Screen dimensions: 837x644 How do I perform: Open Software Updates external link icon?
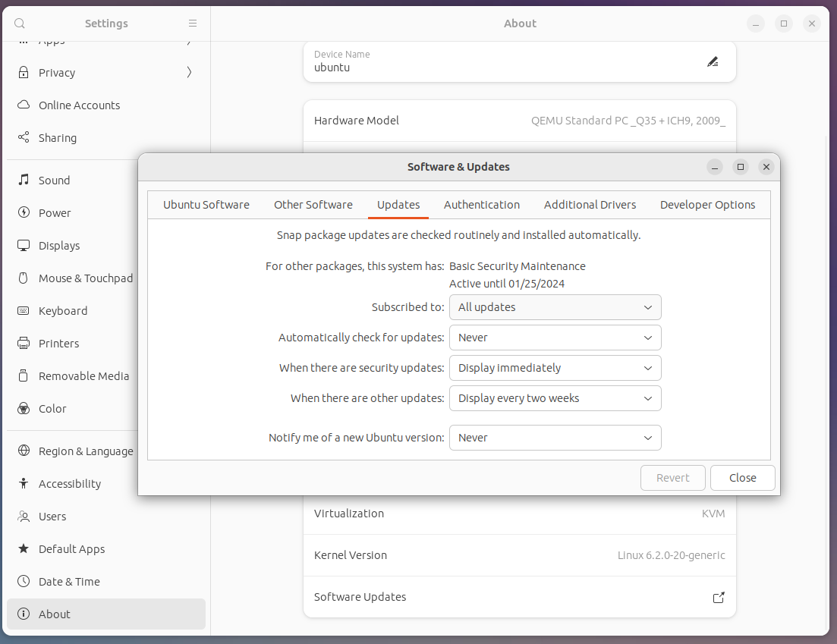718,598
